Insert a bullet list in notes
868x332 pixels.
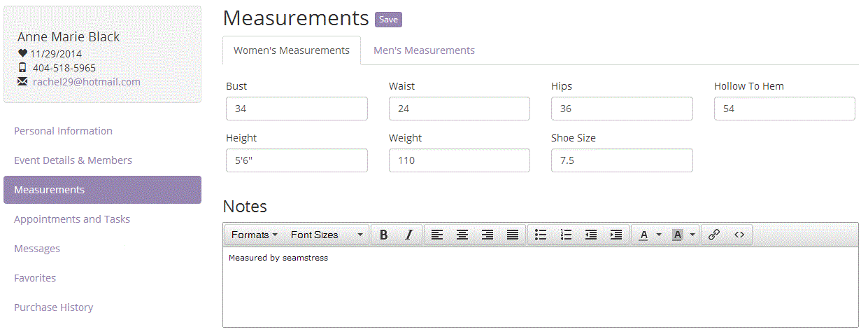pos(541,235)
